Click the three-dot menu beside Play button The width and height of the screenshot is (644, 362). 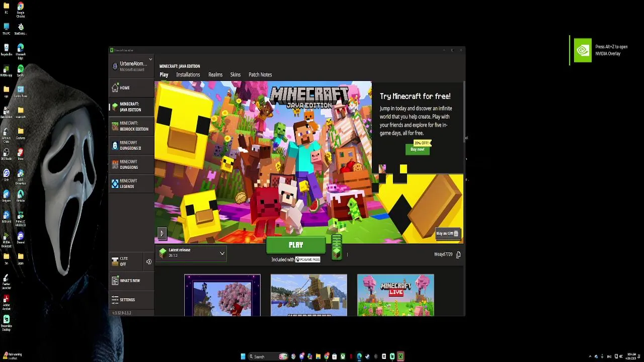(x=347, y=254)
